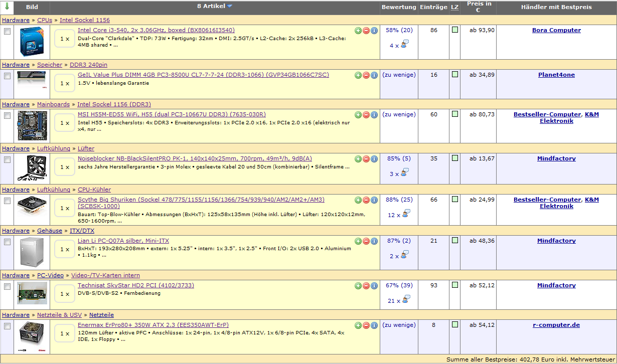
Task: Toggle LZ checkbox for Intel Core i3-540
Action: tap(455, 30)
